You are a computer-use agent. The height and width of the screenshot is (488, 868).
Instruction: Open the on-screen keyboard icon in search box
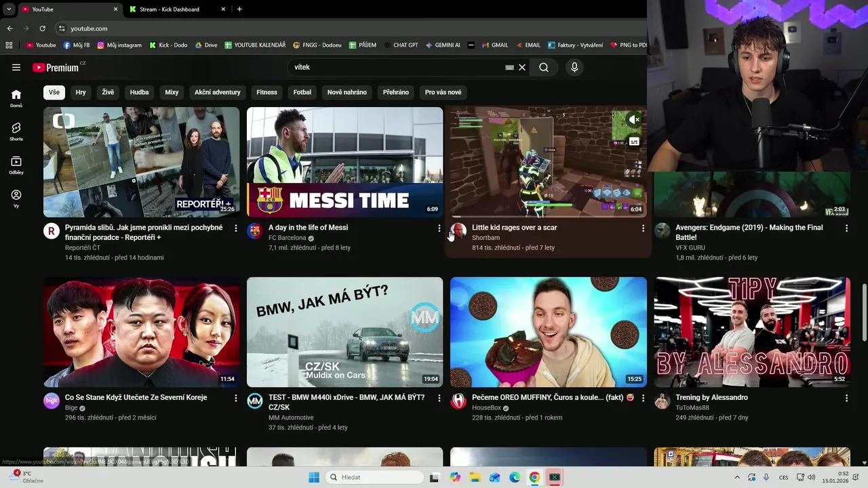pos(510,67)
